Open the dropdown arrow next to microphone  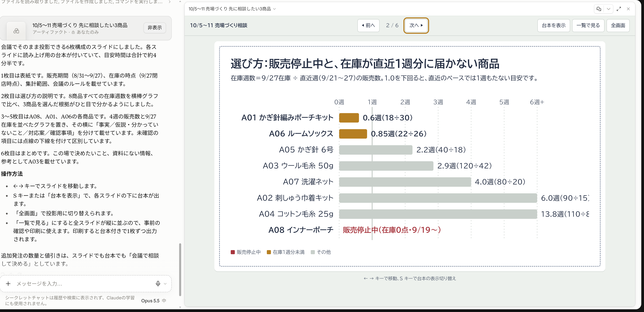pyautogui.click(x=165, y=284)
